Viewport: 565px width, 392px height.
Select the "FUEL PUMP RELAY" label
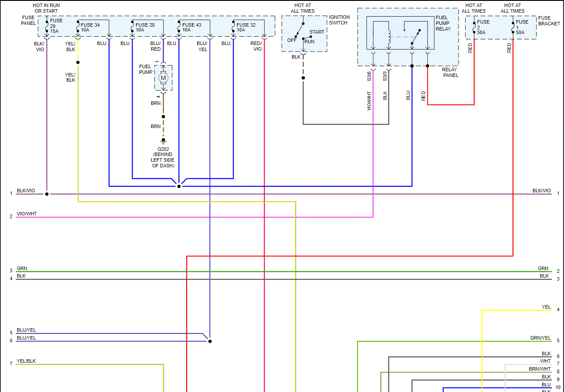click(x=443, y=23)
